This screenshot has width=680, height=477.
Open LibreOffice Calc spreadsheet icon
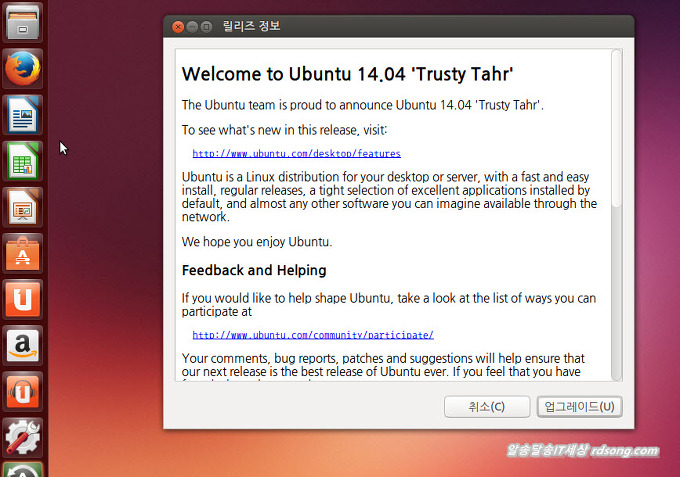tap(22, 162)
